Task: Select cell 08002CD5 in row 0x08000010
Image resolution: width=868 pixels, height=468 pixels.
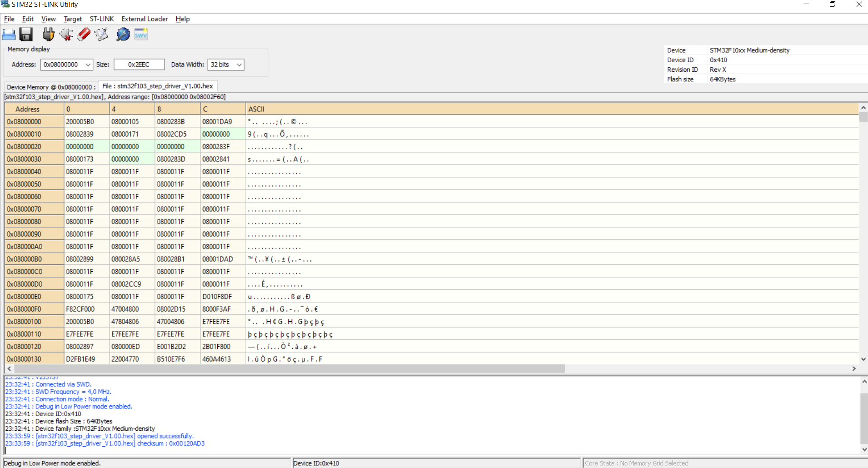Action: (x=178, y=134)
